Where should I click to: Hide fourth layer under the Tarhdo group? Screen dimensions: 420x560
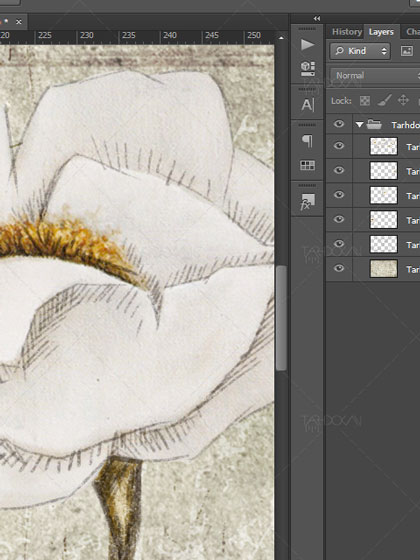(x=339, y=219)
